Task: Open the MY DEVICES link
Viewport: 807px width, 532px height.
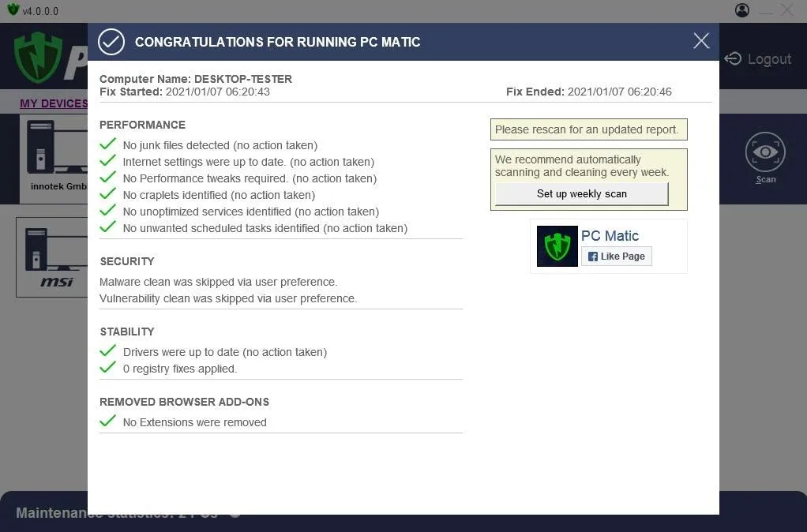Action: pyautogui.click(x=54, y=103)
